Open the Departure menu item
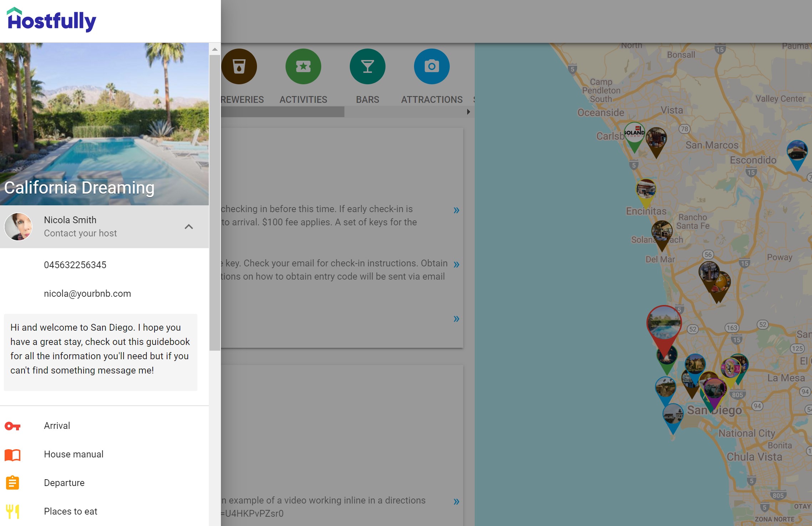 pyautogui.click(x=64, y=483)
